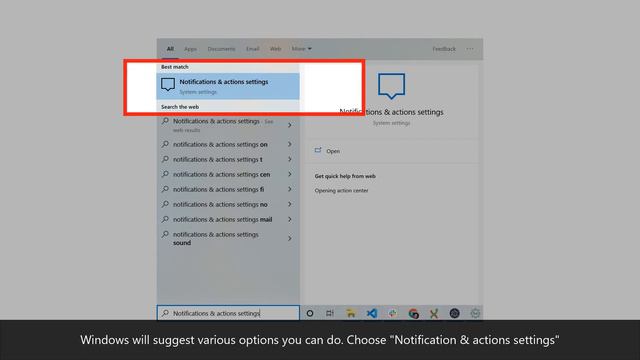640x360 pixels.
Task: Select suggestion 'notifications & actions settings mail'
Action: point(228,220)
